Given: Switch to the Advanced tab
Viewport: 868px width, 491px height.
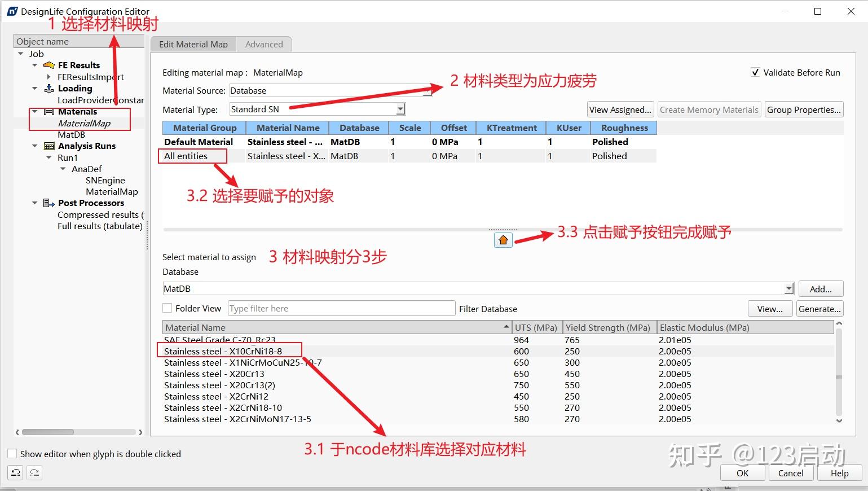Looking at the screenshot, I should tap(264, 44).
